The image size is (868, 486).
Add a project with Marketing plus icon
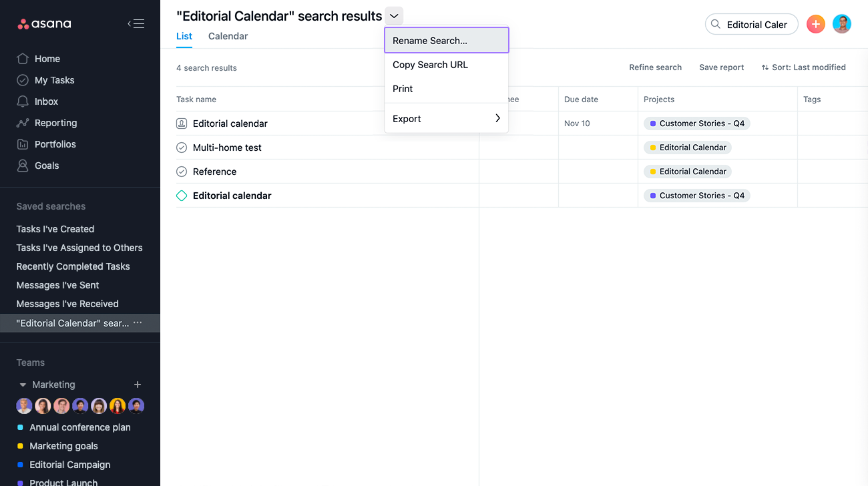pos(138,385)
